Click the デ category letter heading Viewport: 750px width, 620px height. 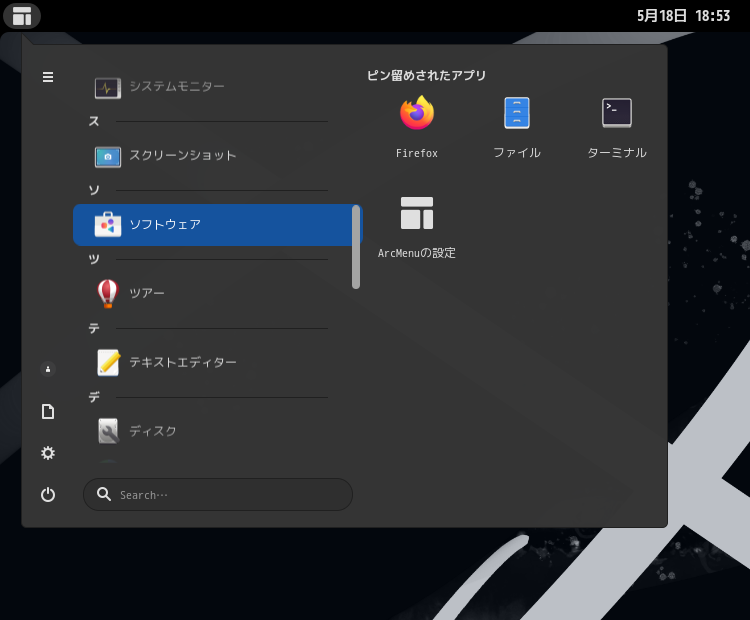[x=94, y=397]
